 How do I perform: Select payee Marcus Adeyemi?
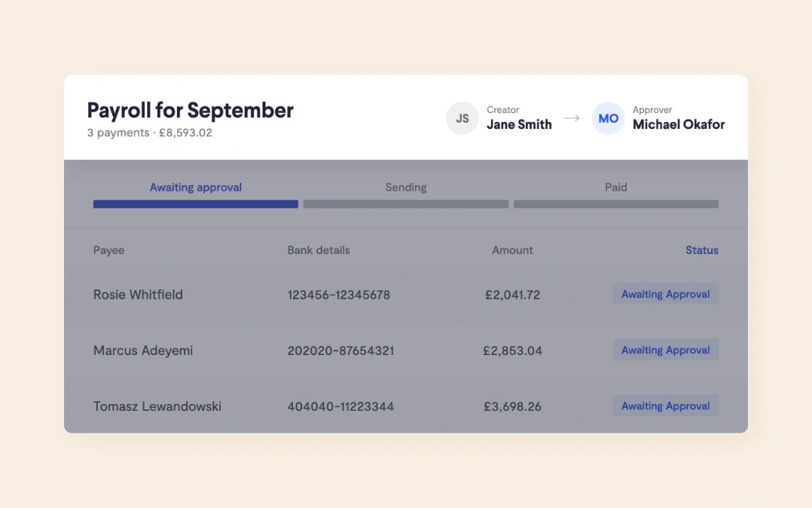click(x=143, y=350)
